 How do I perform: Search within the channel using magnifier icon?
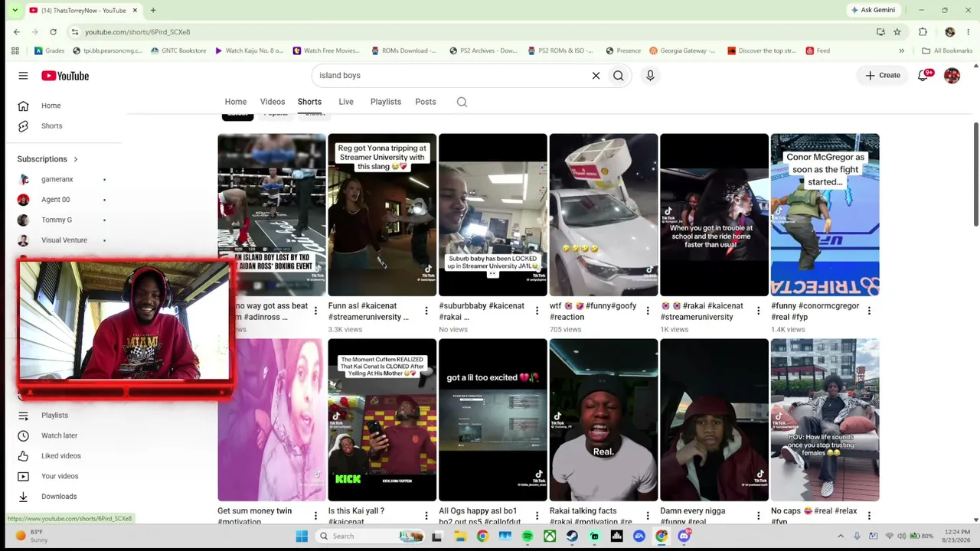(462, 102)
